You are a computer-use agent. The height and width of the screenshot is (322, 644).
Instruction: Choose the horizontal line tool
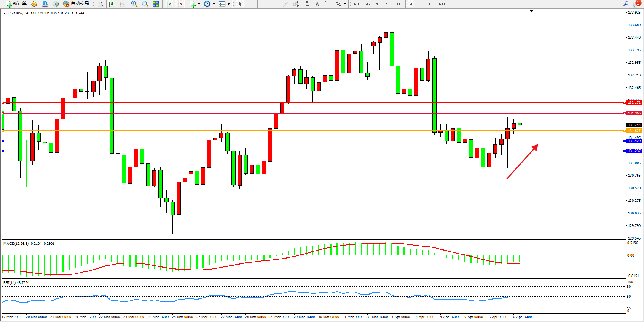pos(274,4)
